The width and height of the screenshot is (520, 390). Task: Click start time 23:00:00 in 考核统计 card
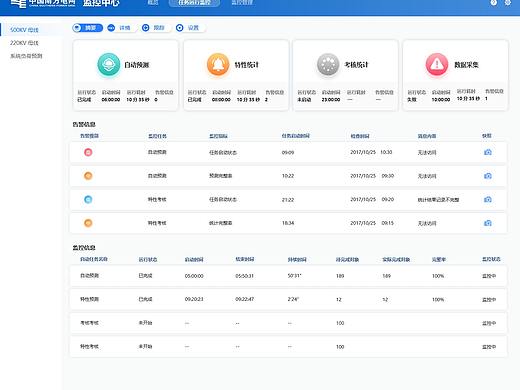tap(331, 100)
